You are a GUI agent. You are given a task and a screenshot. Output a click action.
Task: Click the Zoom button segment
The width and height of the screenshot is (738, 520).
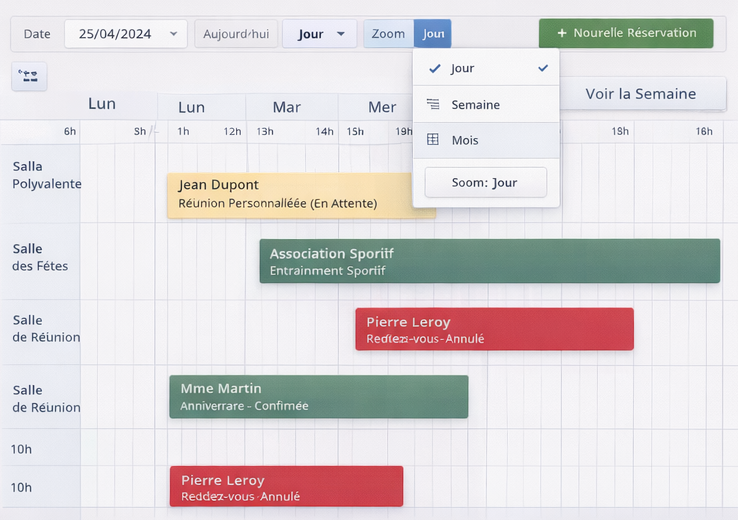click(x=388, y=34)
